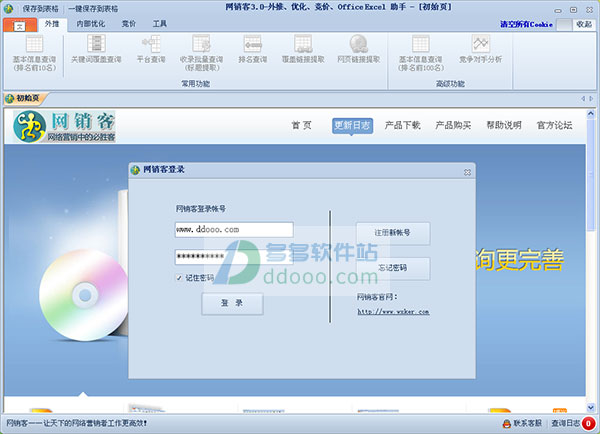600x434 pixels.
Task: Click 注册新帐号 button
Action: [x=393, y=233]
